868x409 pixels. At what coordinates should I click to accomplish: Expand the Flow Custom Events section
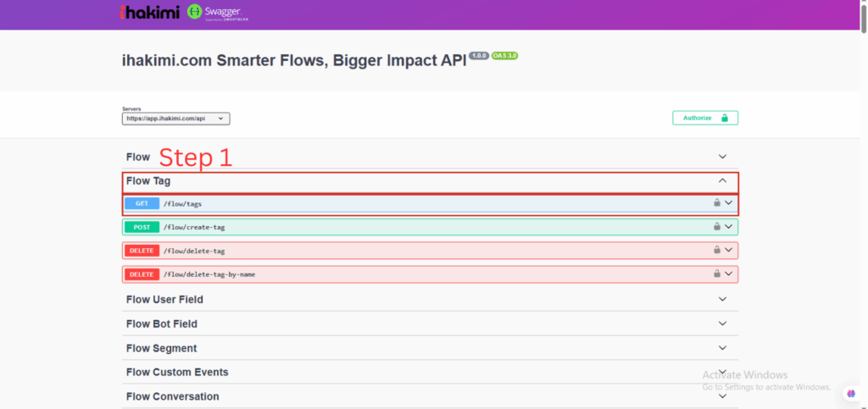[722, 372]
